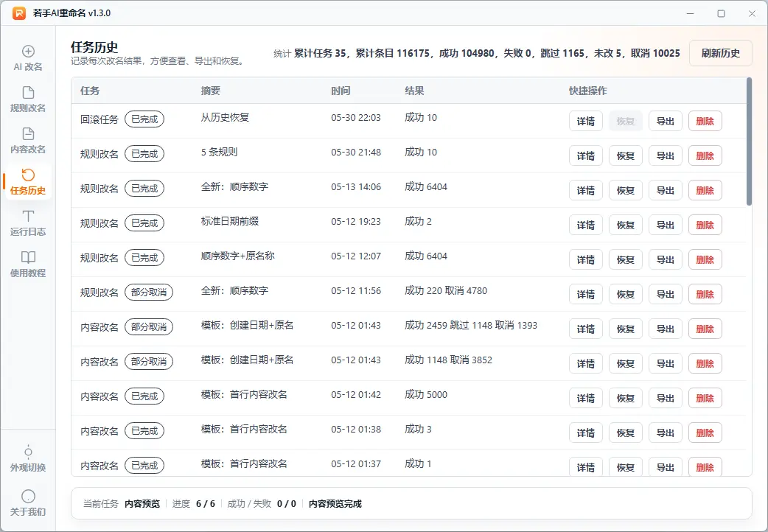
Task: Restore the 05-13 14:06 task
Action: [x=626, y=191]
